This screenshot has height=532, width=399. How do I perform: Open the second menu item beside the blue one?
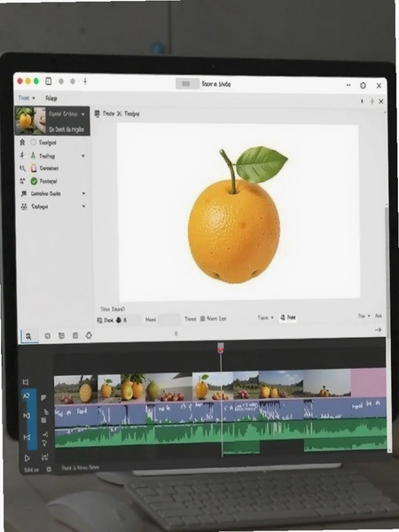pyautogui.click(x=51, y=98)
